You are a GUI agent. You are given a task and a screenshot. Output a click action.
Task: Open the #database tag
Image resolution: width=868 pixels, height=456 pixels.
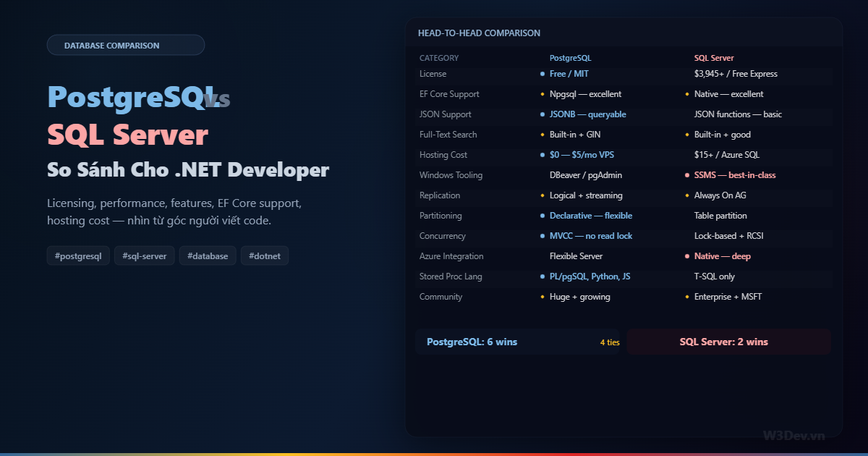(208, 256)
